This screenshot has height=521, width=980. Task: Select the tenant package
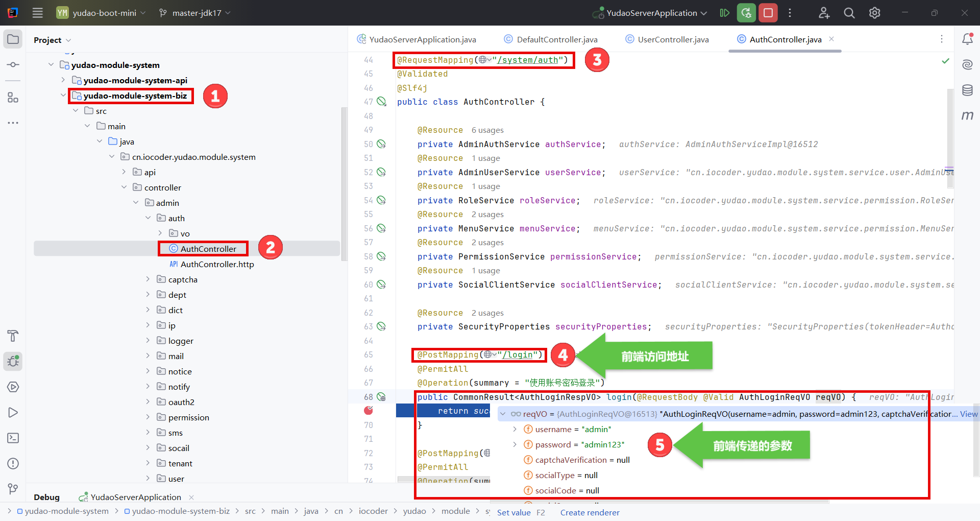tap(175, 463)
